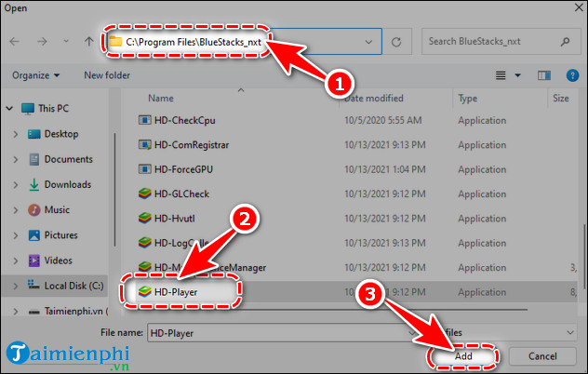Open the view options dropdown arrow
Image resolution: width=588 pixels, height=374 pixels.
click(517, 75)
